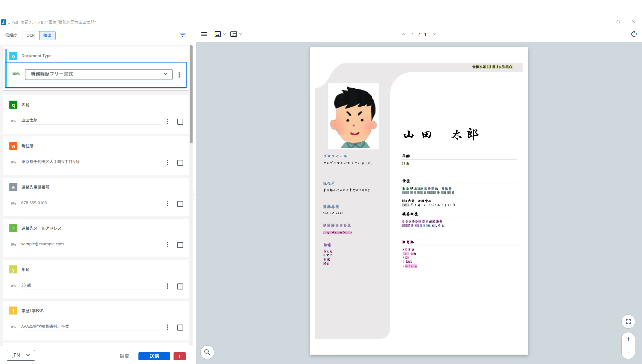
Task: Open options menu for the 名前 field
Action: click(168, 121)
